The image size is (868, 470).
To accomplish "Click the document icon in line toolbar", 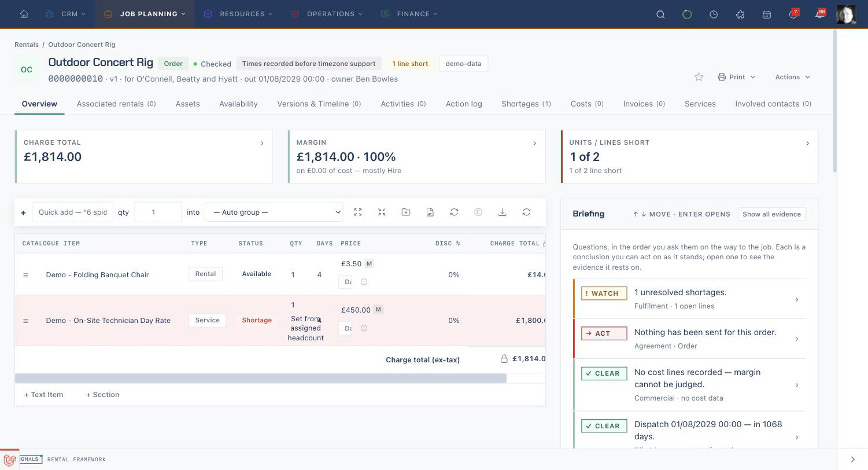I will 430,212.
